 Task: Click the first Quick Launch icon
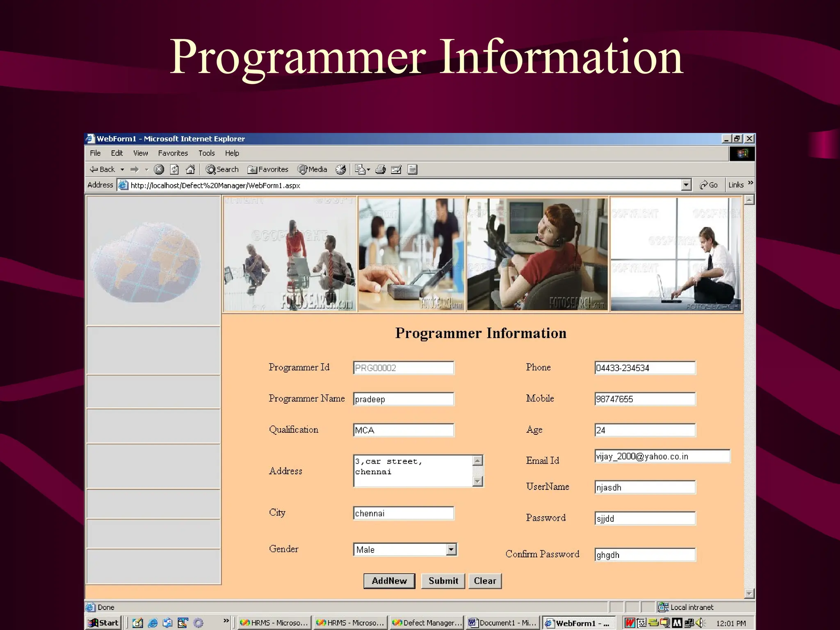(x=137, y=623)
